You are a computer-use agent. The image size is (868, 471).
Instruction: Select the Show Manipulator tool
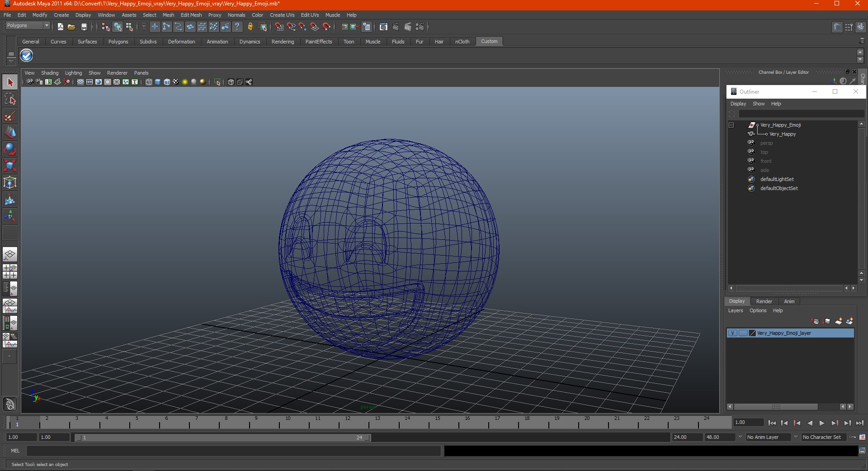pyautogui.click(x=10, y=216)
